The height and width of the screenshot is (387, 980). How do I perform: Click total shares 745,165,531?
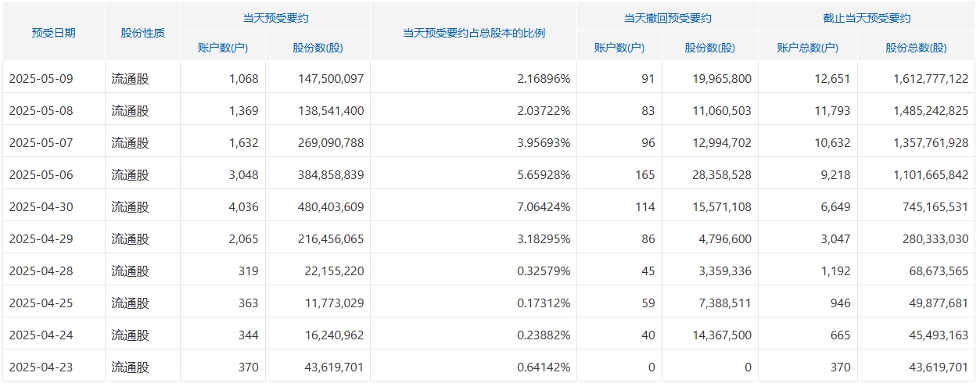click(x=936, y=207)
